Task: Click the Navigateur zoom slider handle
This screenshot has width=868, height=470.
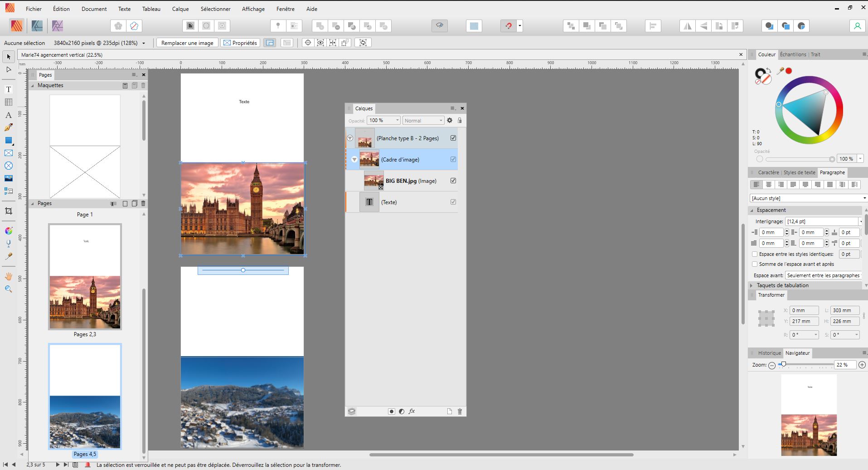Action: 783,364
